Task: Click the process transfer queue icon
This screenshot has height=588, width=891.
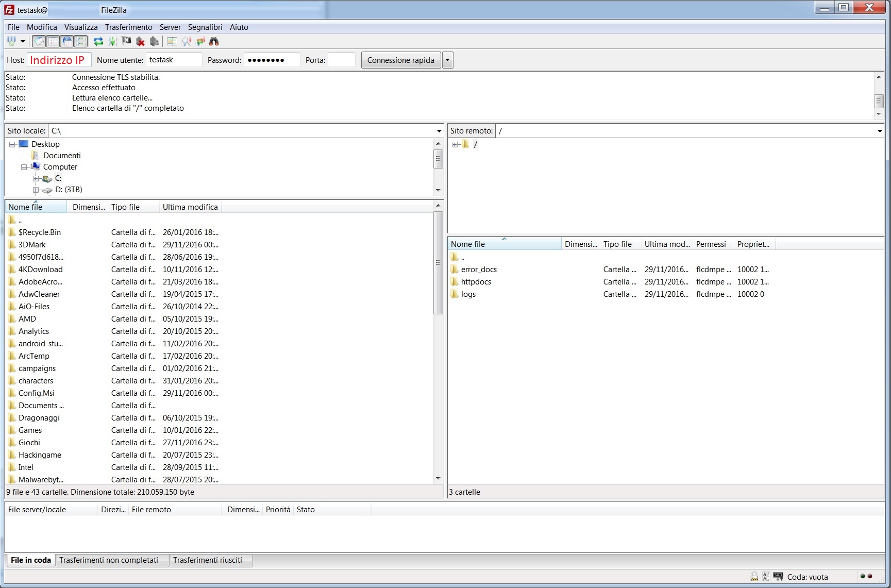Action: click(x=112, y=41)
